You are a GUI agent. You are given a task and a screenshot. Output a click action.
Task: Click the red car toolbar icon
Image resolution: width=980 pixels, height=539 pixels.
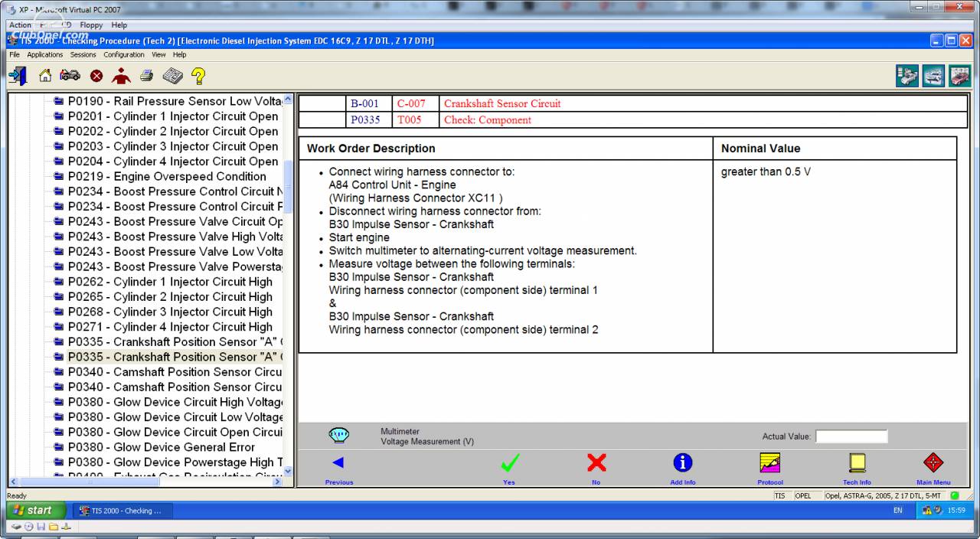(959, 77)
